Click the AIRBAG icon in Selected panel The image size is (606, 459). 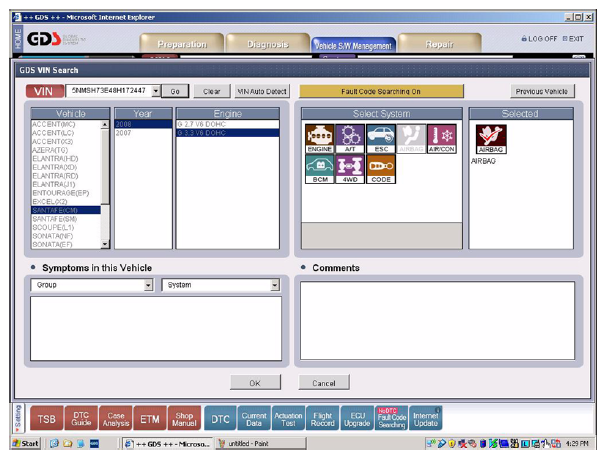pos(491,139)
